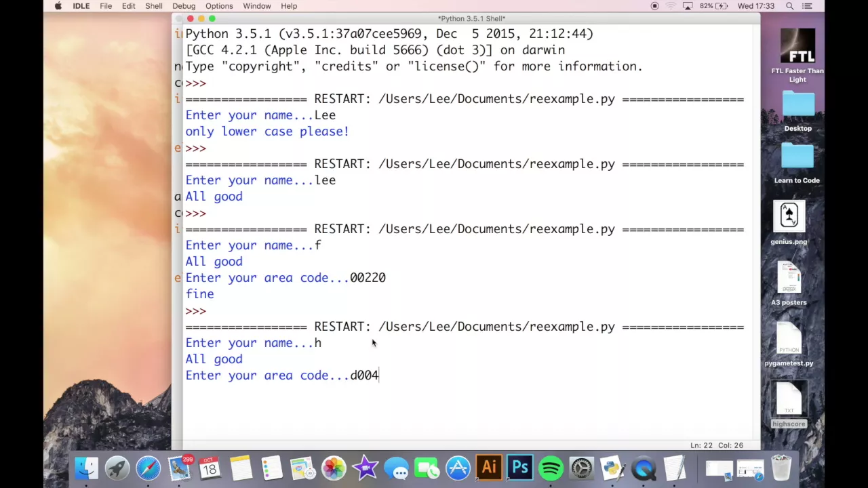Zoom the Python Shell window
Viewport: 868px width, 488px height.
click(x=212, y=18)
